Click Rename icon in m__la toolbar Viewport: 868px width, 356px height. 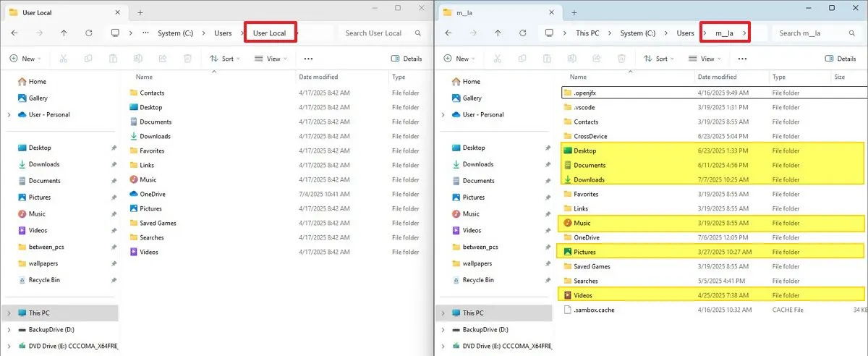(x=571, y=59)
